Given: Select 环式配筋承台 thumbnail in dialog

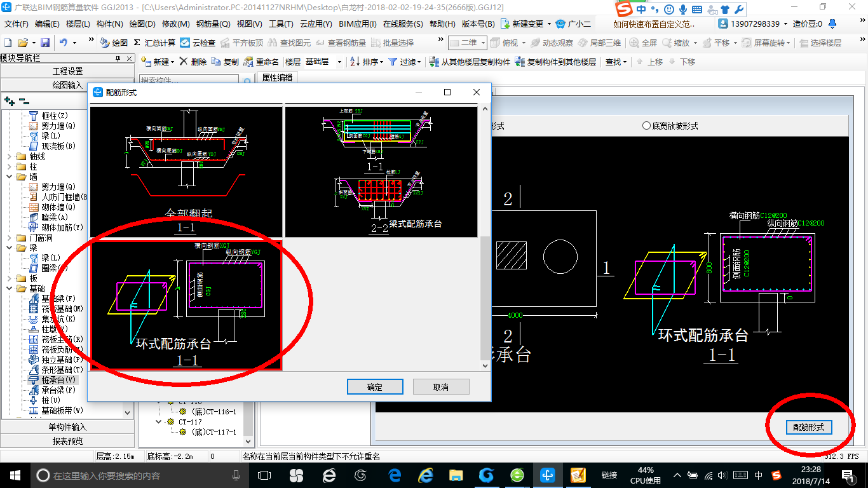Looking at the screenshot, I should 186,304.
